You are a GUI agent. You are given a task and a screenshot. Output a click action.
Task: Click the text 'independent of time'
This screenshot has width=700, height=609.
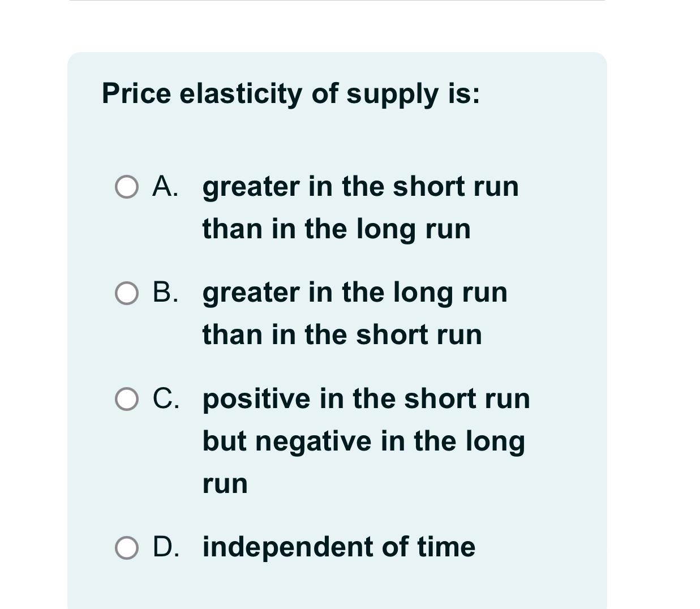[338, 547]
